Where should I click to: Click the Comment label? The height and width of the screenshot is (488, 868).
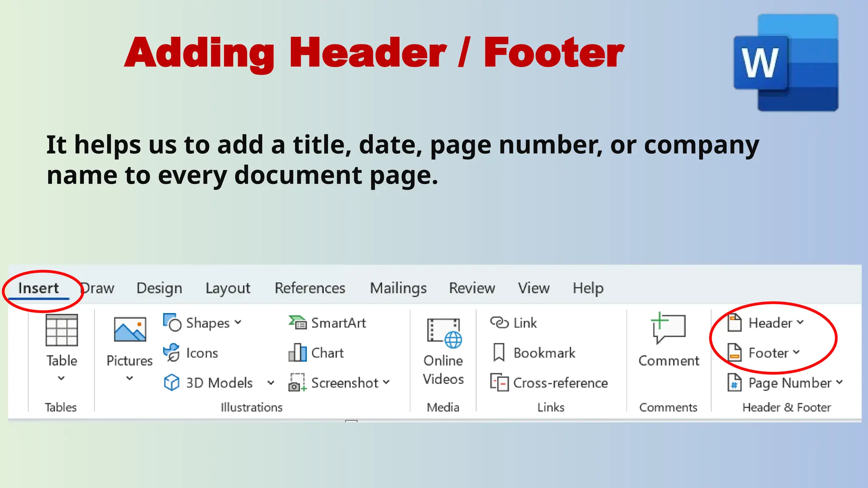pyautogui.click(x=669, y=360)
